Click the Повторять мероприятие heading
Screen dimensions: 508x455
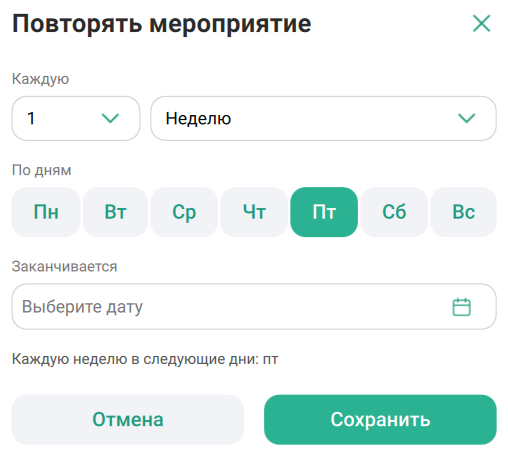coord(162,24)
